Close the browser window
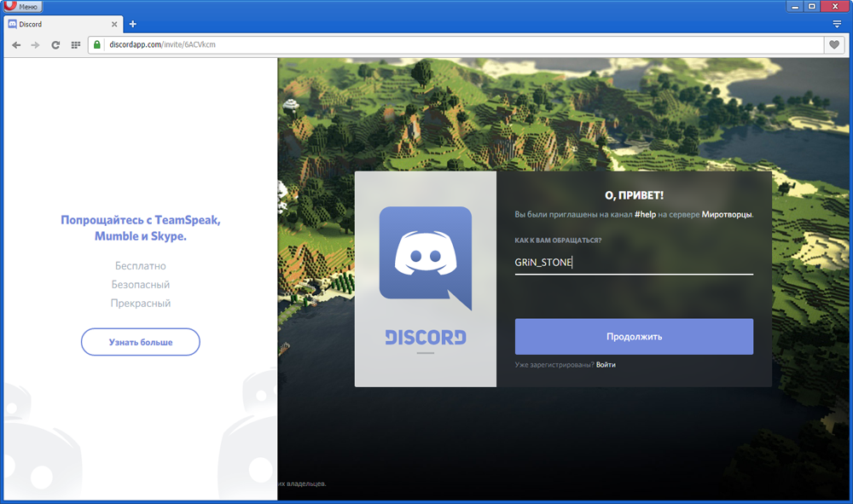Screen dimensions: 853x504 point(835,7)
